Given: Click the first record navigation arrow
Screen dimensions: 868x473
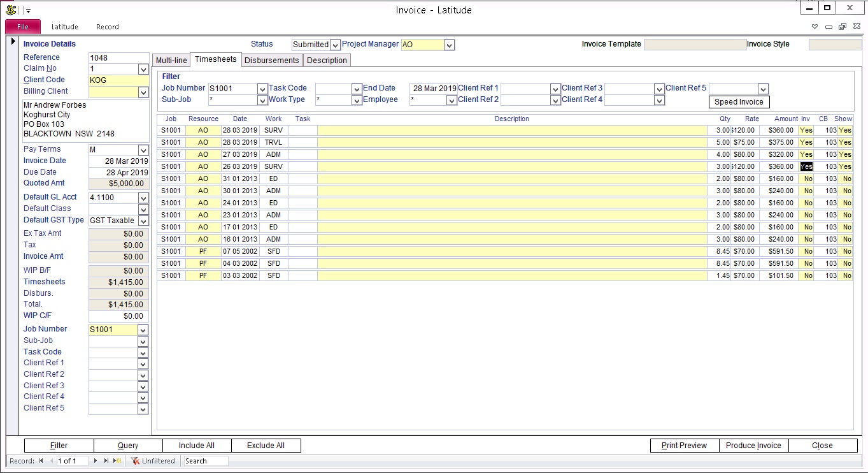Looking at the screenshot, I should 41,461.
